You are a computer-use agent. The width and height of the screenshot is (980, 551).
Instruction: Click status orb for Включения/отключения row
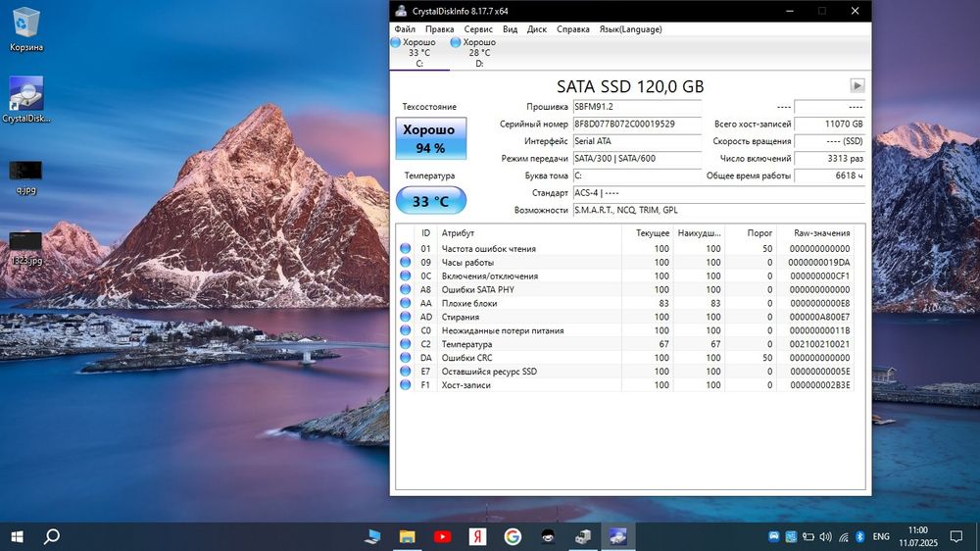click(x=405, y=275)
